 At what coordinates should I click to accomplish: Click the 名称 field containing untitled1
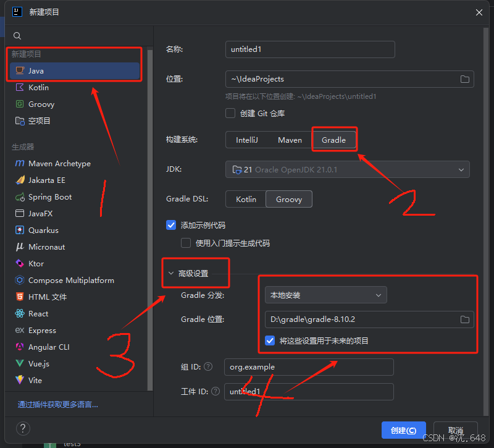(310, 49)
